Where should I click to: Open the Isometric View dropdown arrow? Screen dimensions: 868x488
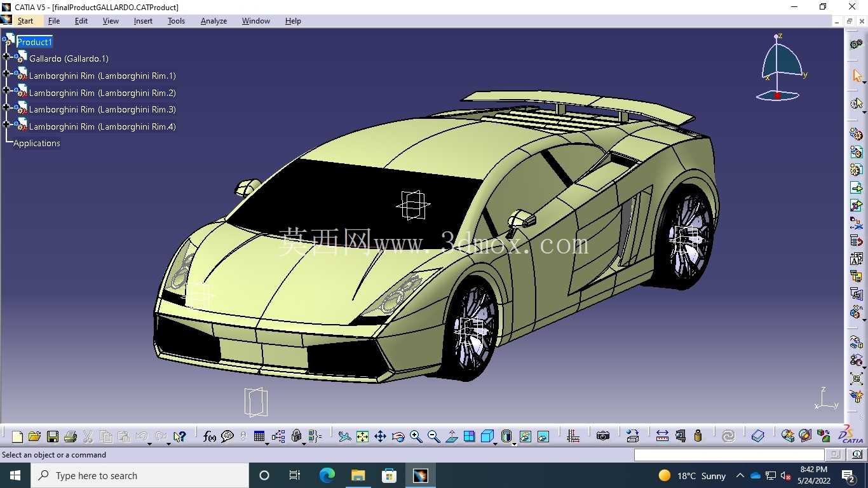(x=496, y=444)
